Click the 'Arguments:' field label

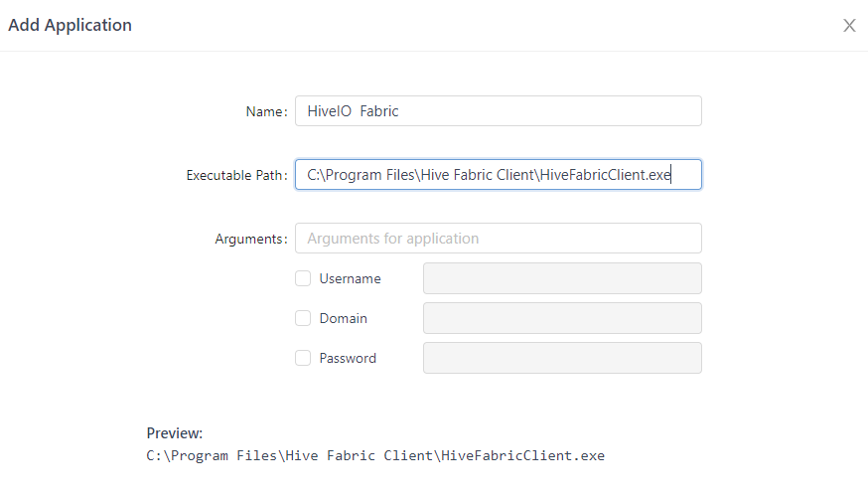(251, 240)
